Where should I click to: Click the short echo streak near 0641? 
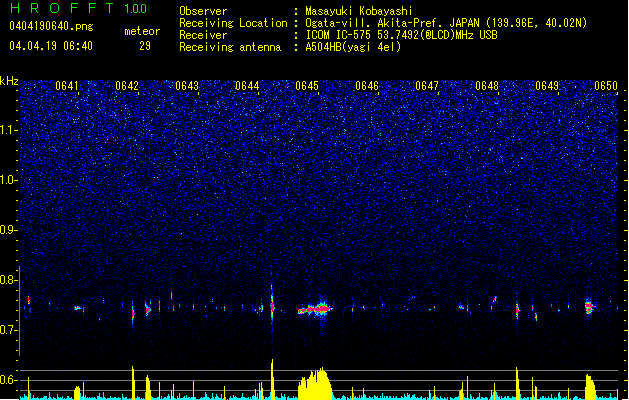78,308
